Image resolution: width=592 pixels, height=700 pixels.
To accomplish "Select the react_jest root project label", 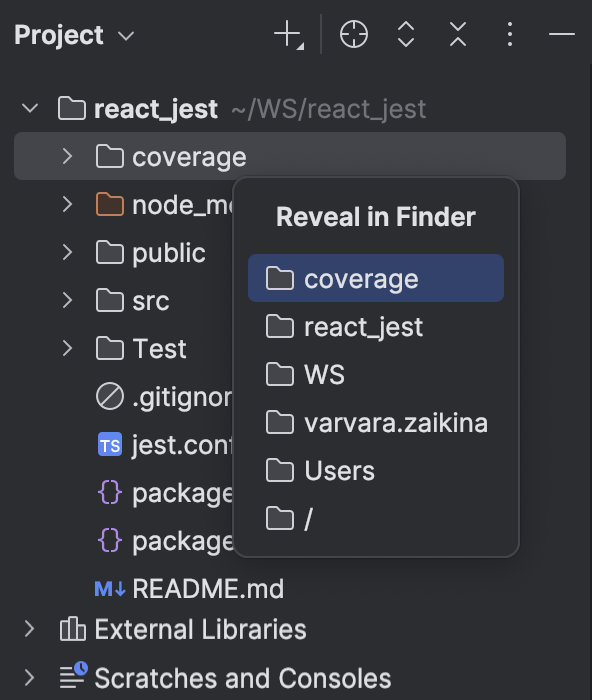I will (156, 109).
